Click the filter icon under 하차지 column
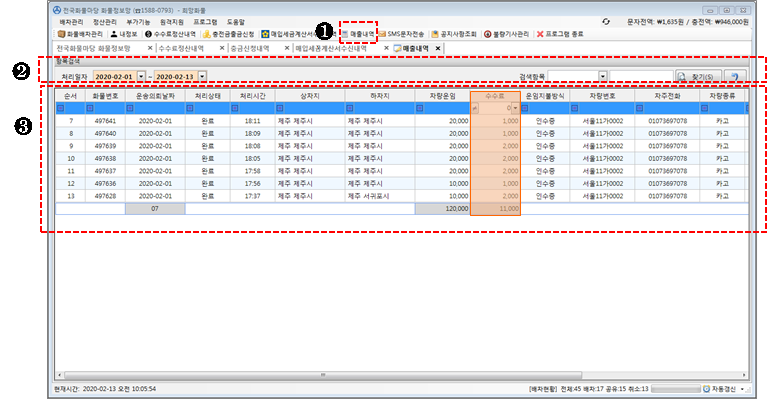767x399 pixels. tap(350, 108)
